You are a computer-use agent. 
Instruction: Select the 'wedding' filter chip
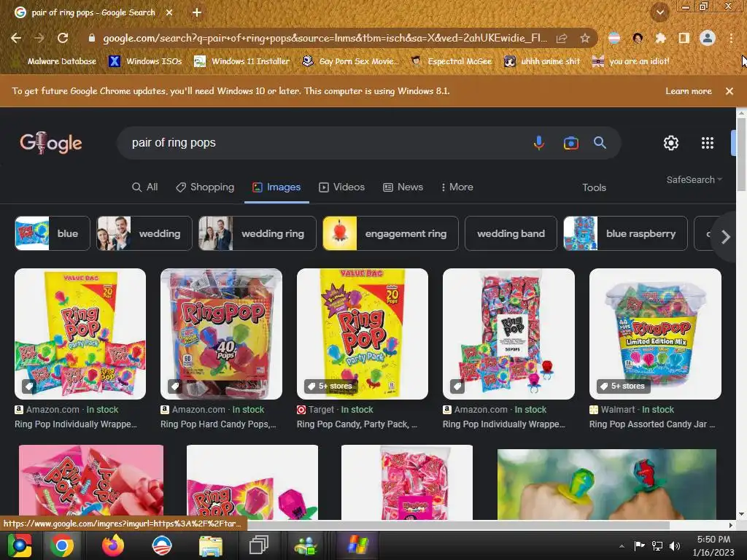[144, 233]
